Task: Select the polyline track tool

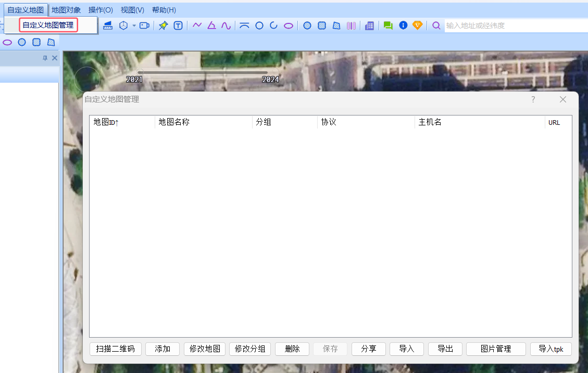Action: (x=197, y=25)
